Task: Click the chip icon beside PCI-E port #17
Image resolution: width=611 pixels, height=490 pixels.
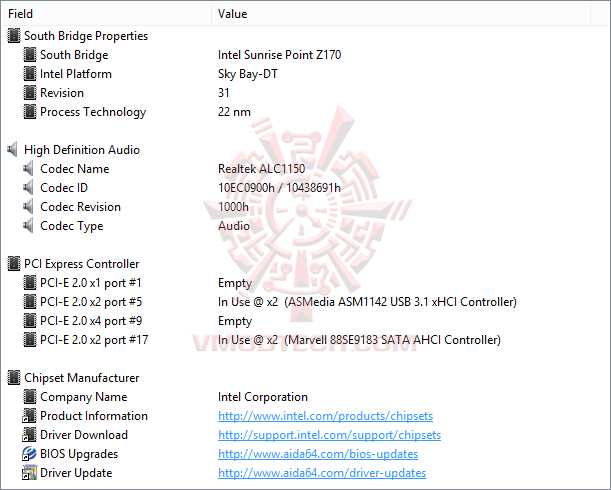Action: [30, 340]
